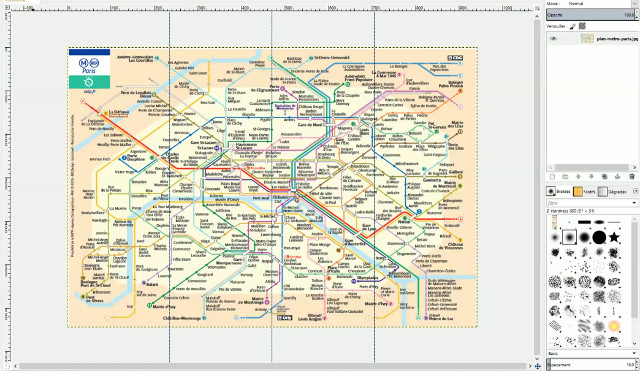The image size is (640, 371).
Task: Raise the layer with up arrow icon
Action: (578, 177)
